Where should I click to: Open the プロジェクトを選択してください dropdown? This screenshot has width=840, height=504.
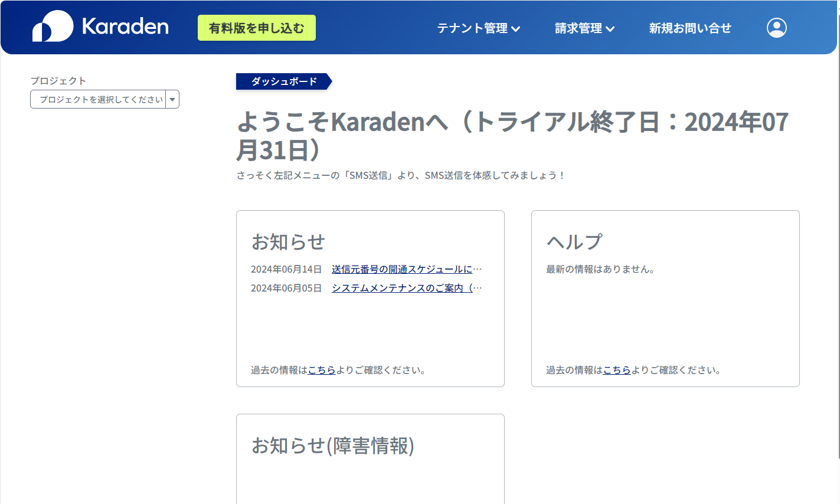104,99
